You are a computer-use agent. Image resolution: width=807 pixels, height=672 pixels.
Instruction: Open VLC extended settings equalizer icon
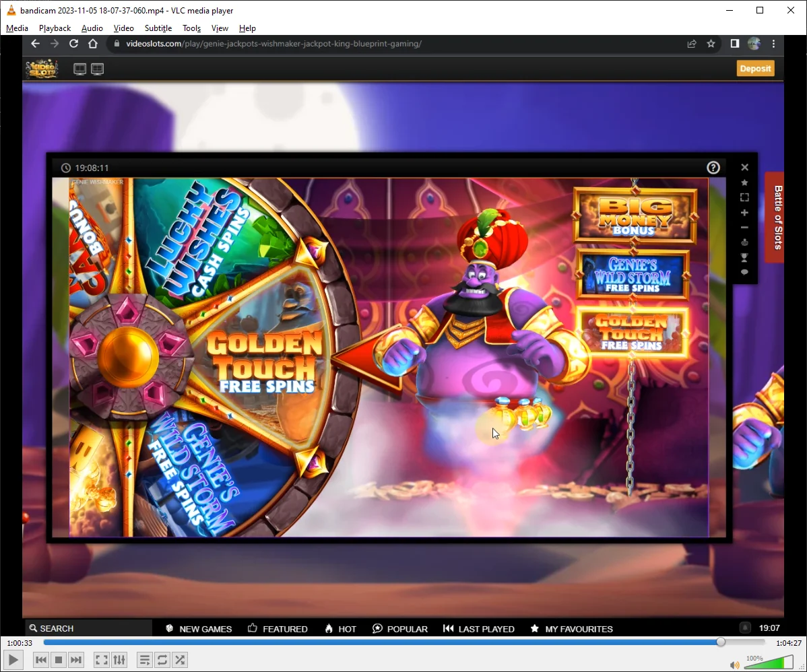(x=119, y=660)
